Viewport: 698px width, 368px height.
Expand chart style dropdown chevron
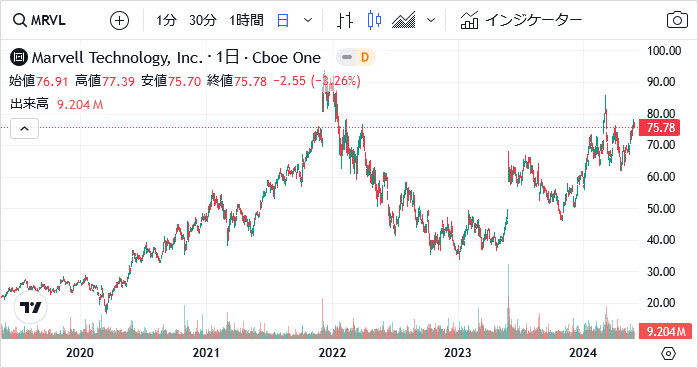click(x=430, y=20)
